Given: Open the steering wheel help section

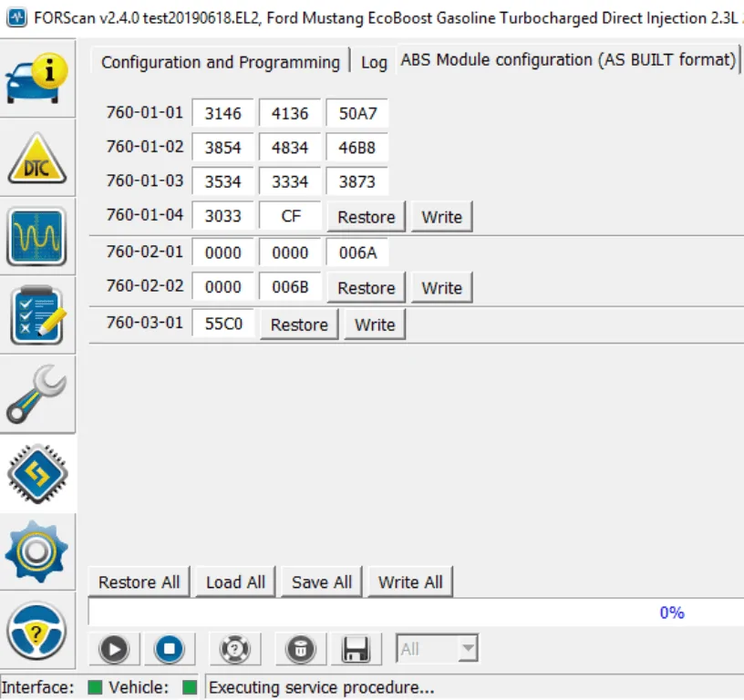Looking at the screenshot, I should click(37, 631).
